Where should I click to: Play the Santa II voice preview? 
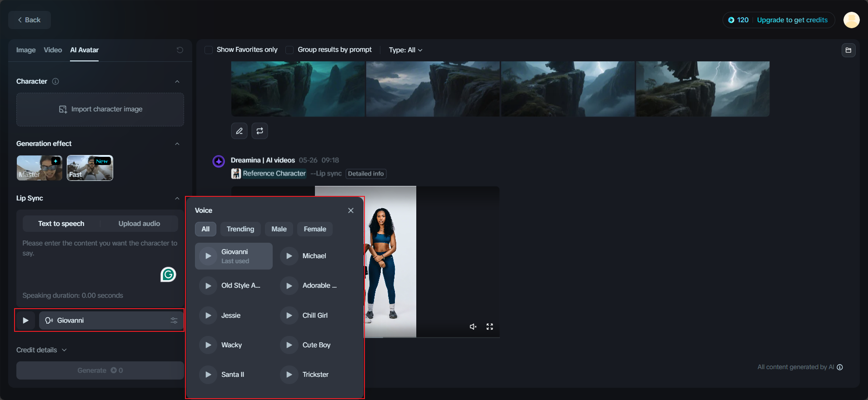tap(208, 375)
